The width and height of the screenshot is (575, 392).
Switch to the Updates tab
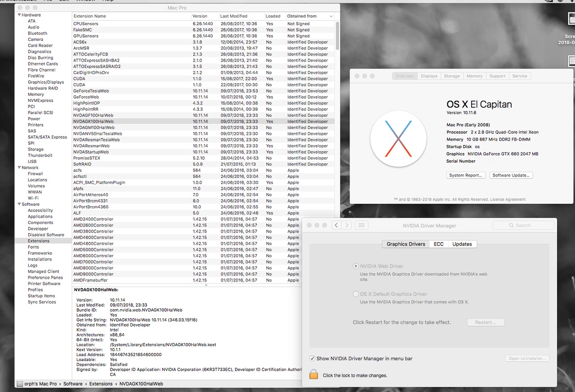tap(462, 244)
